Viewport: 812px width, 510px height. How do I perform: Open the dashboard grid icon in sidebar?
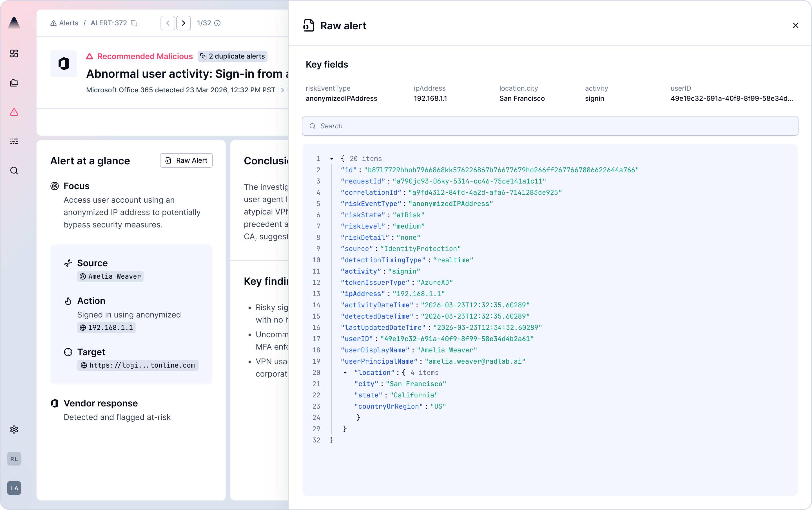point(14,53)
